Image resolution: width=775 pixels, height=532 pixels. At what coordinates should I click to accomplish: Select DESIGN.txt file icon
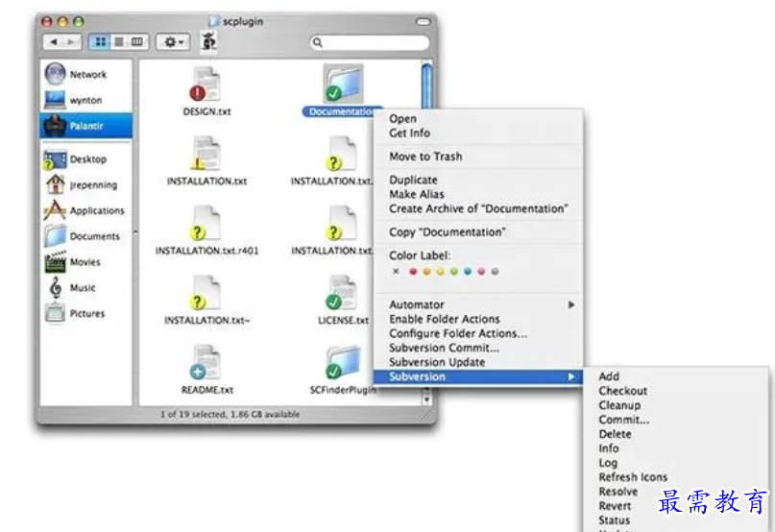pyautogui.click(x=206, y=85)
